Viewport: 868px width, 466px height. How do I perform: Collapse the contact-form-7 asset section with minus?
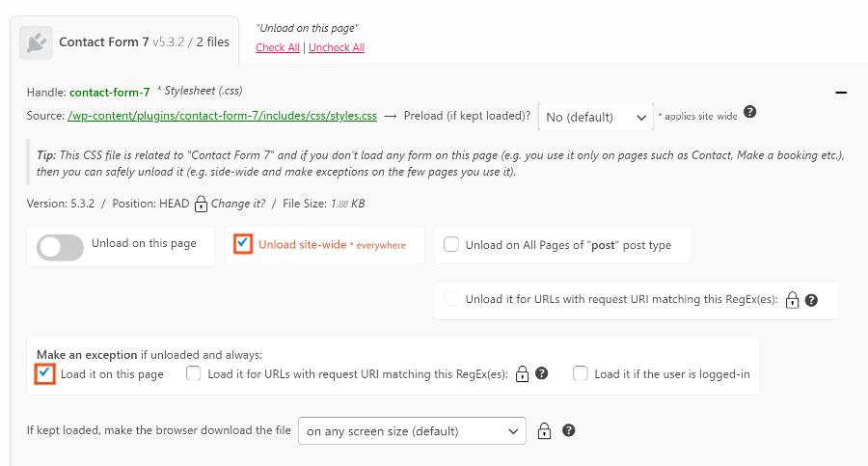(841, 93)
